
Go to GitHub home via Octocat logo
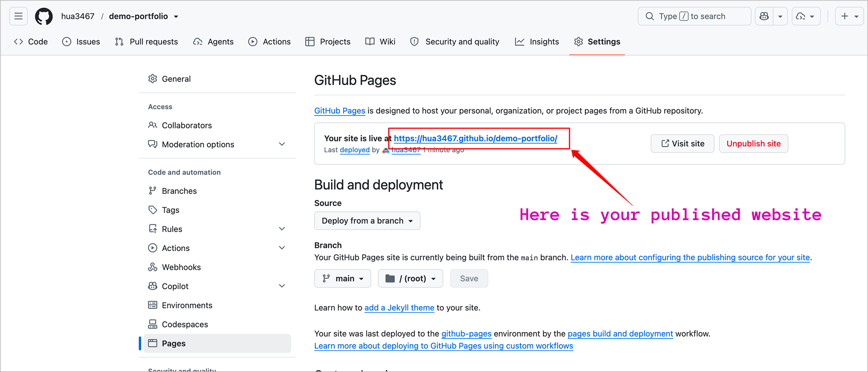tap(44, 16)
